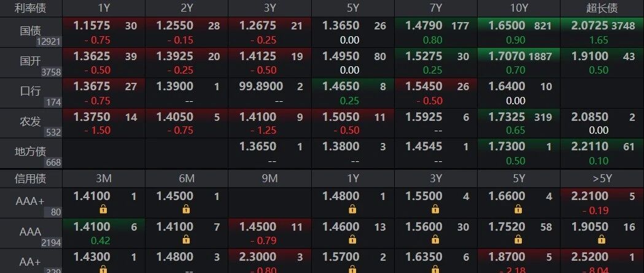Click 口行 3Y price 99.8900 cell
The height and width of the screenshot is (273, 644).
point(270,93)
